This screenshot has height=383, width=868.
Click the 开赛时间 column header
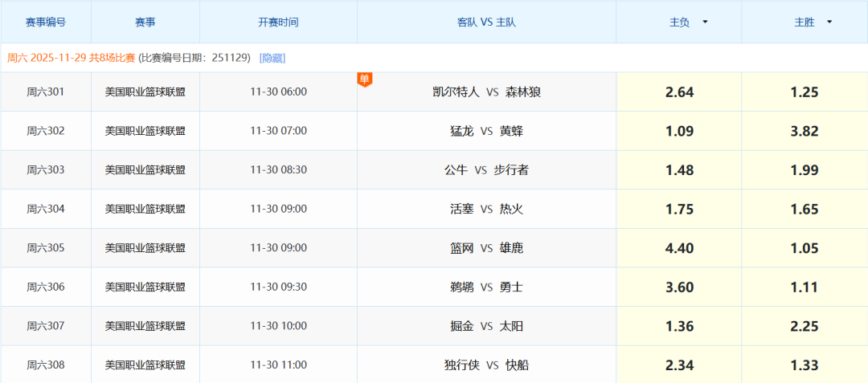tap(278, 22)
